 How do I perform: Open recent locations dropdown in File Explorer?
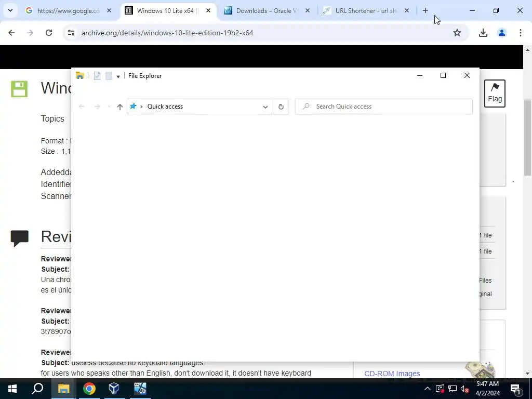[x=109, y=107]
